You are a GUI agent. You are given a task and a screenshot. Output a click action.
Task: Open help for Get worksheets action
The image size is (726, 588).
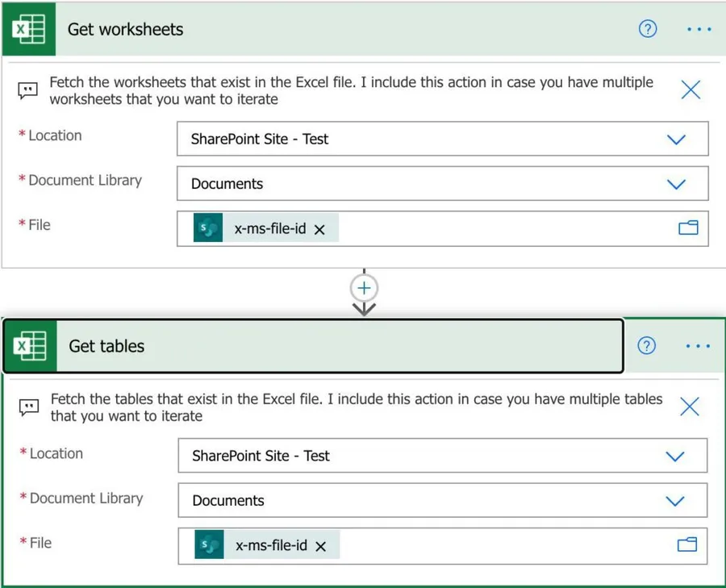click(x=647, y=30)
